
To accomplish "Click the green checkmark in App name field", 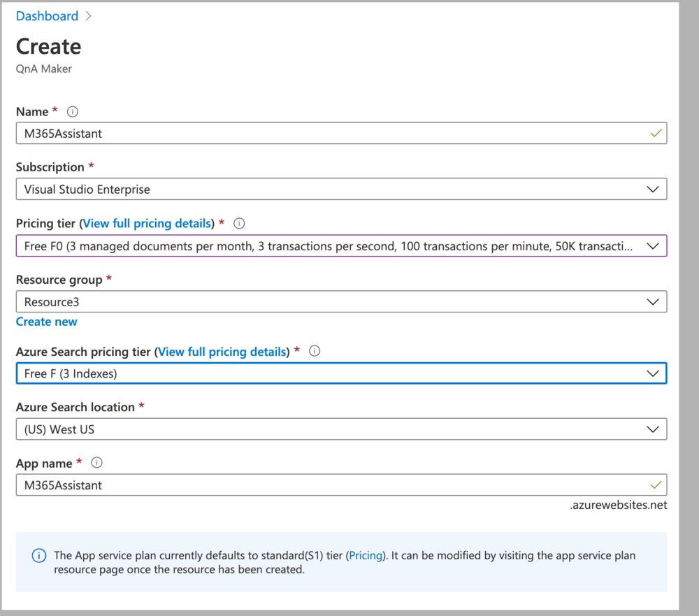I will tap(655, 485).
